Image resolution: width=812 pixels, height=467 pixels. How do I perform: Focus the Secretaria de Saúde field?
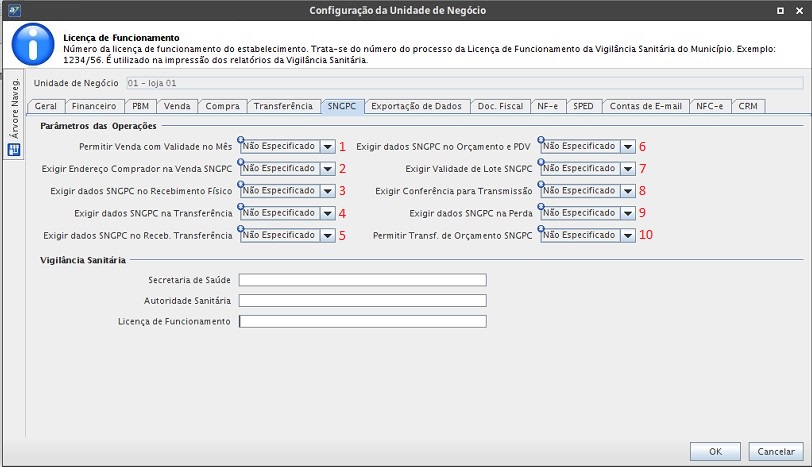click(362, 280)
